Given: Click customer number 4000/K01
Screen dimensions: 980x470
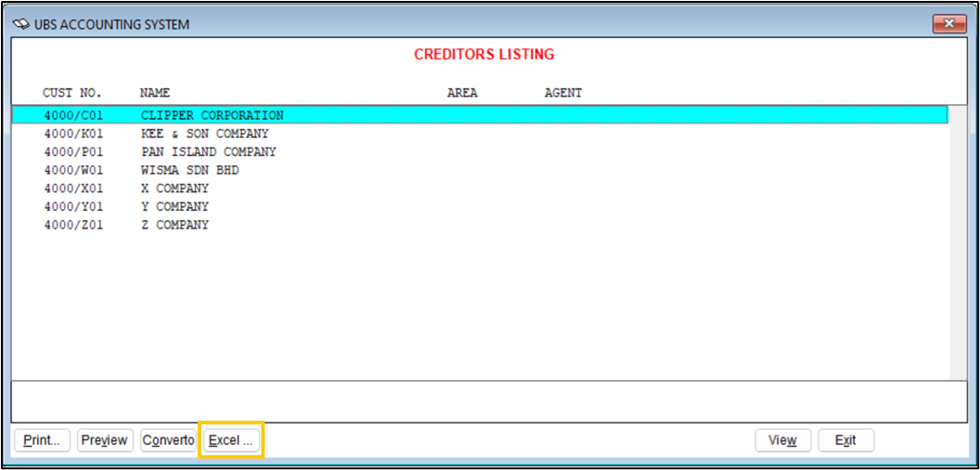Looking at the screenshot, I should (73, 134).
